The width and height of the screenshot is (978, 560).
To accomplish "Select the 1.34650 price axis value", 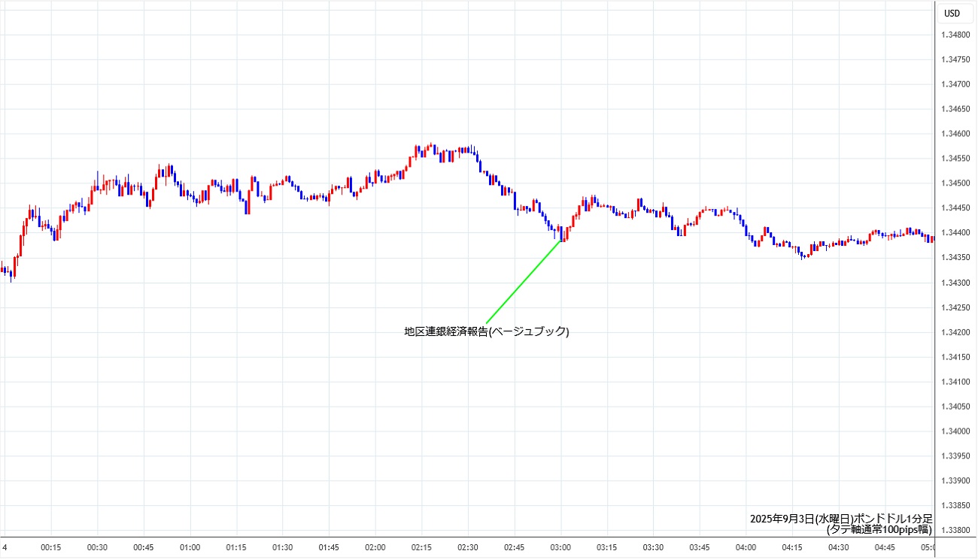I will (x=955, y=109).
